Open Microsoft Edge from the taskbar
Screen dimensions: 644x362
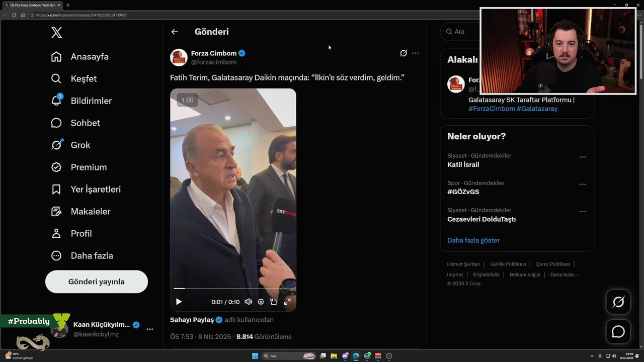point(356,356)
